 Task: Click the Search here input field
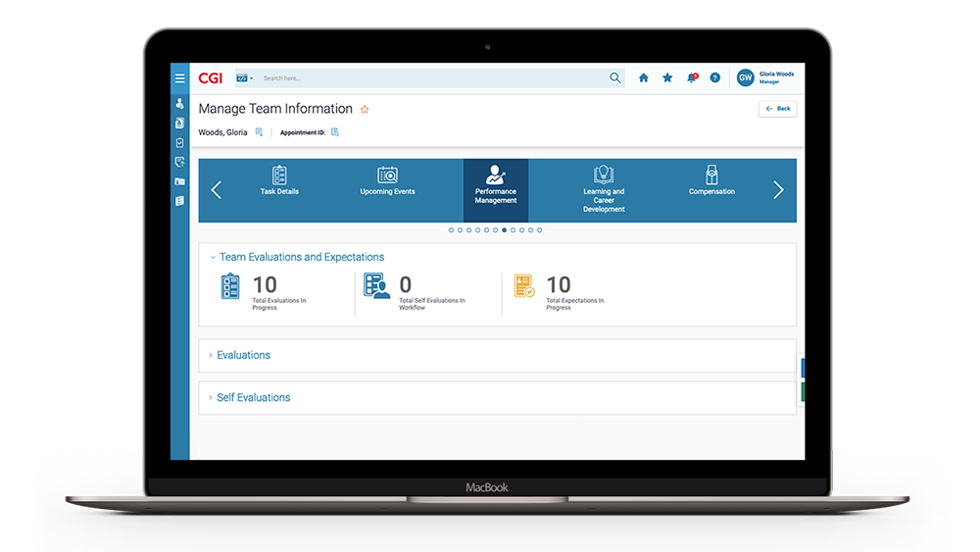pyautogui.click(x=431, y=78)
